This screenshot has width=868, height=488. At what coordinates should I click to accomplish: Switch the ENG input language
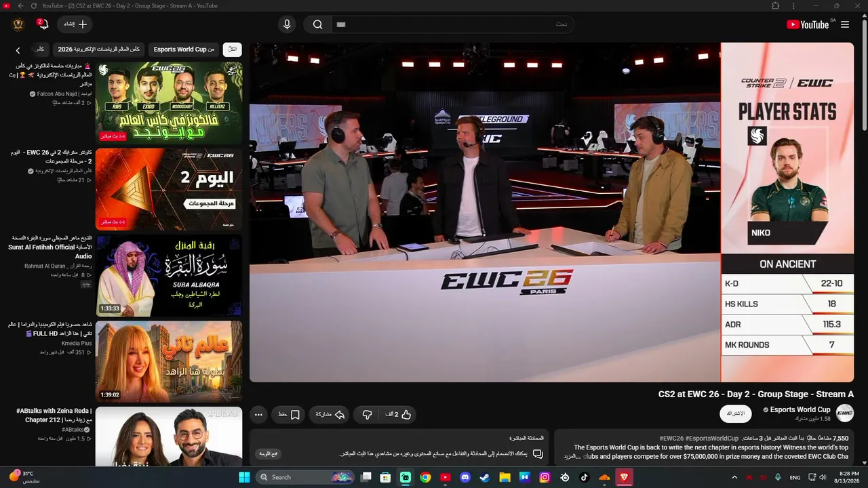click(x=795, y=477)
